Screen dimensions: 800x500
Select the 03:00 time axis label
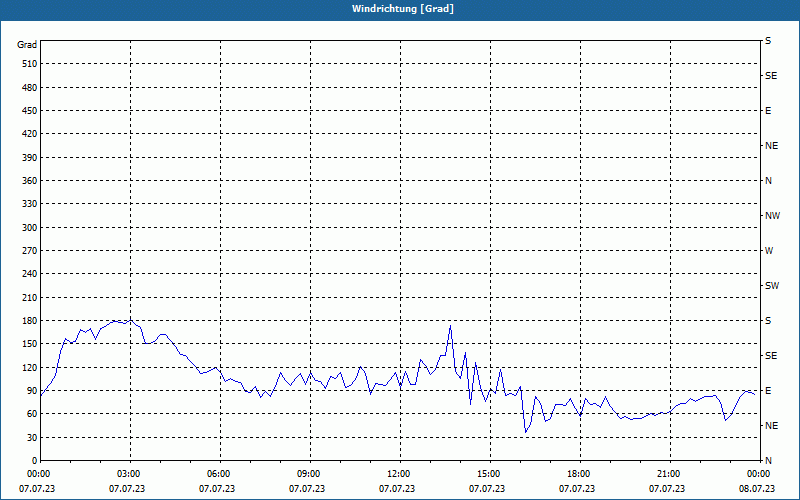(x=127, y=474)
